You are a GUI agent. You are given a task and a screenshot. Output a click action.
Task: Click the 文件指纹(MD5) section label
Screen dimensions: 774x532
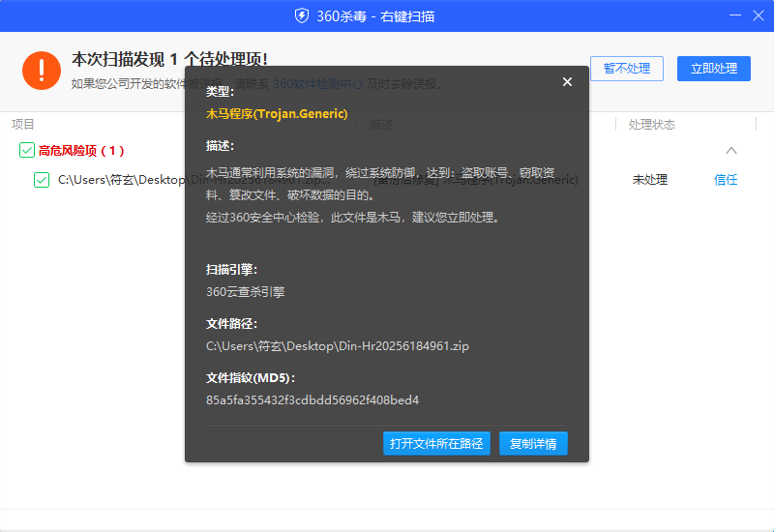[251, 378]
